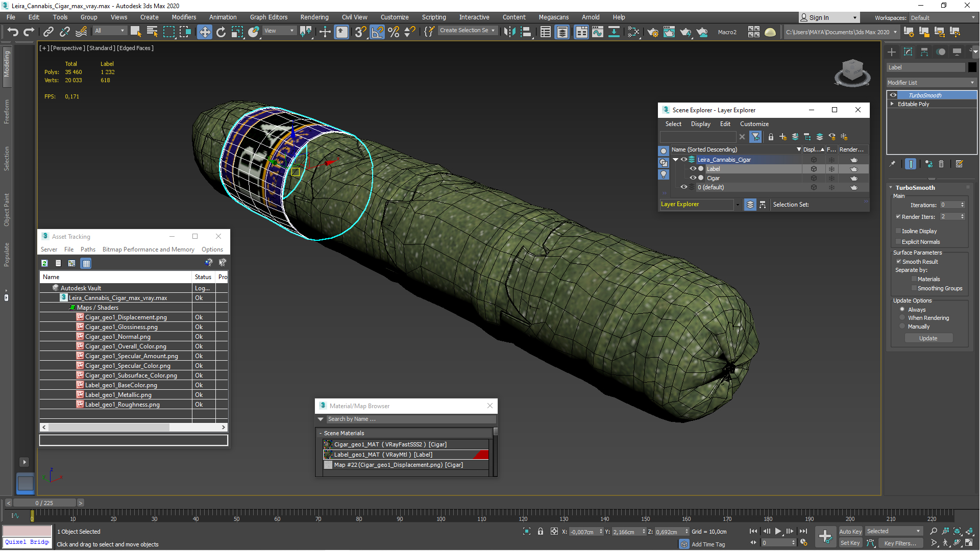Image resolution: width=980 pixels, height=551 pixels.
Task: Open the Modifiers menu
Action: [x=184, y=17]
